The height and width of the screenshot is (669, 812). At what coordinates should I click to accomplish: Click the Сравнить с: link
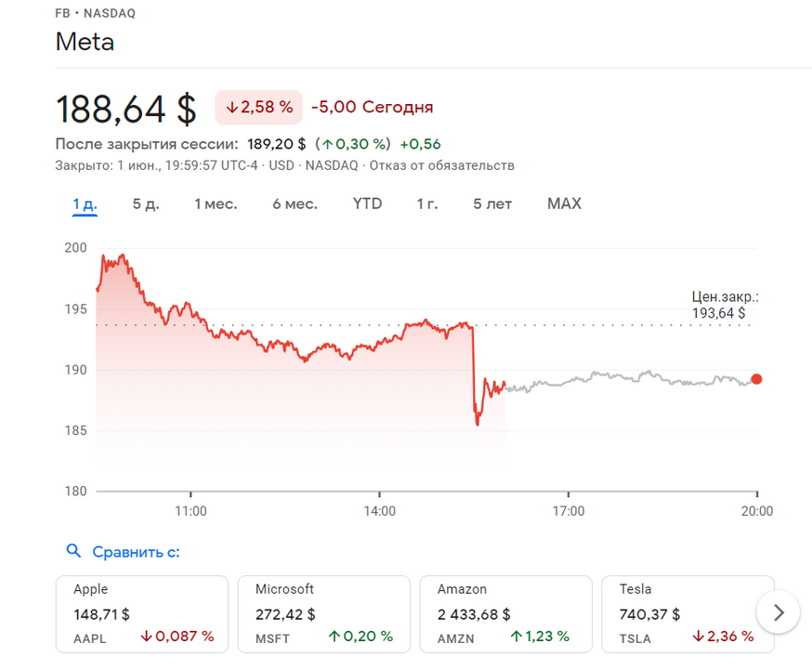[x=136, y=552]
